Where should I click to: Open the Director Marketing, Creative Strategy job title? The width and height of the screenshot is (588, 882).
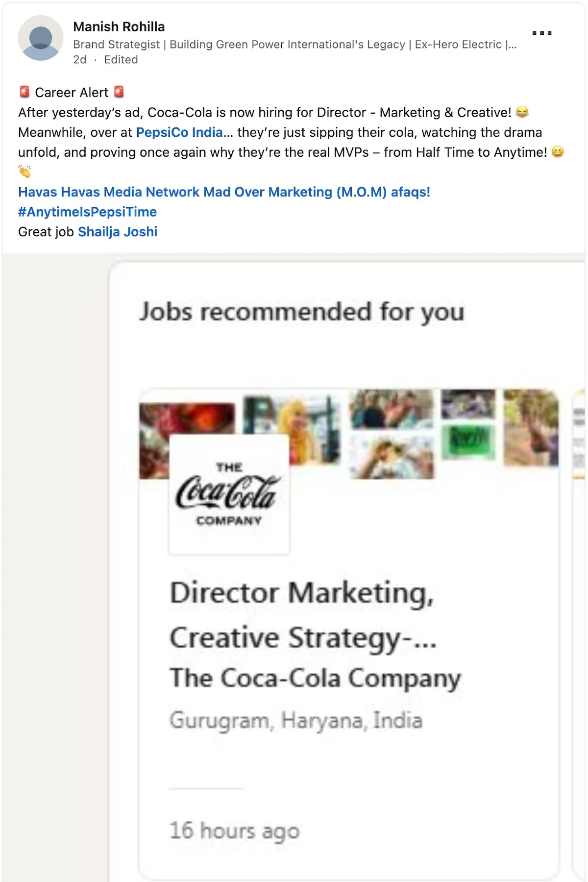point(302,615)
